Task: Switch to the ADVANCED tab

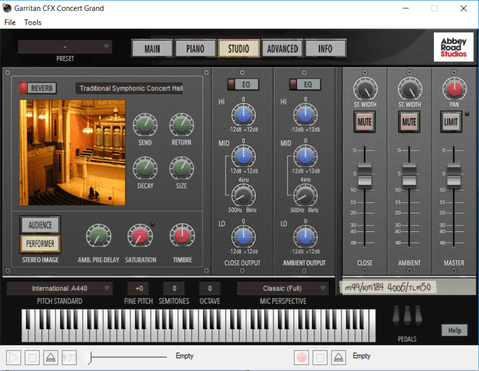Action: coord(282,49)
